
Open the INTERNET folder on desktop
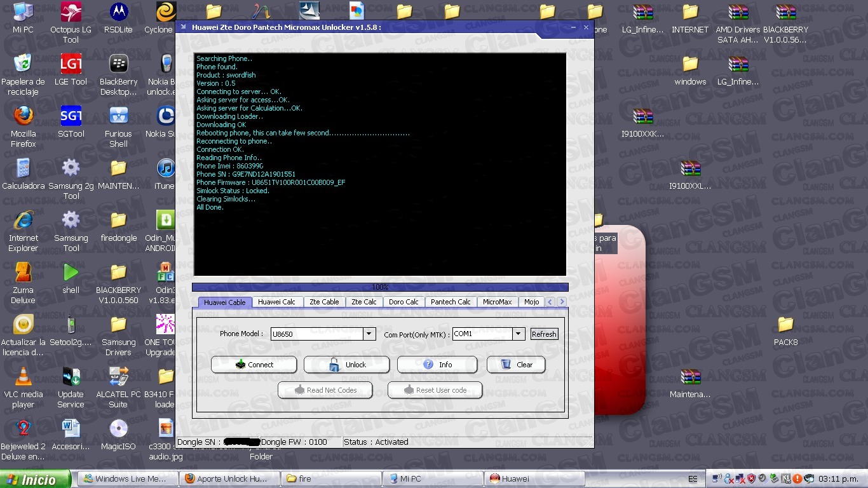point(690,18)
